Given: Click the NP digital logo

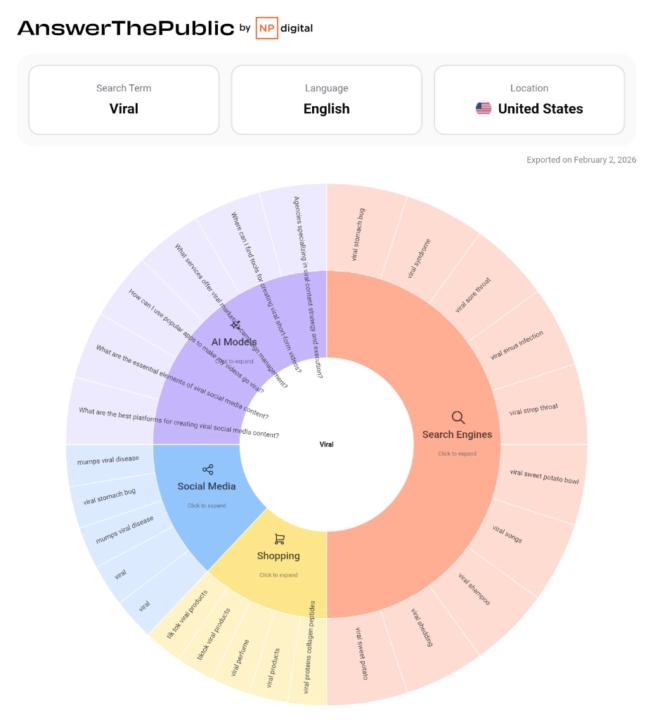Looking at the screenshot, I should [285, 28].
